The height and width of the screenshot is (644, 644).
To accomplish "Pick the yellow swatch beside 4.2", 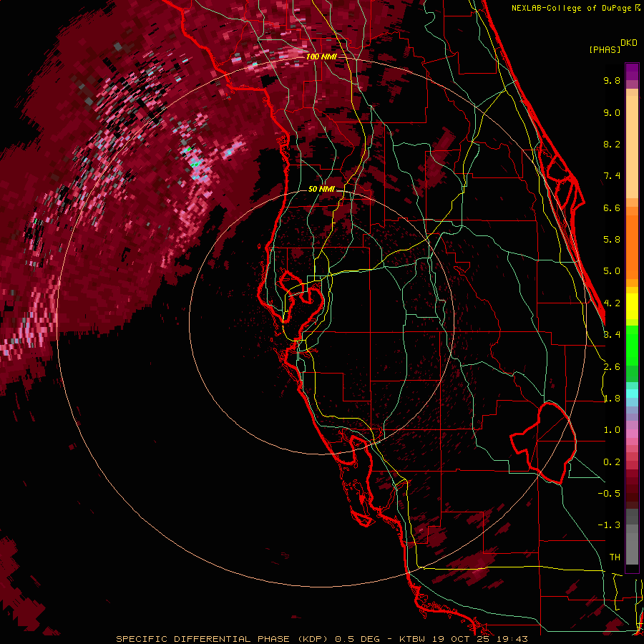I will [x=632, y=306].
